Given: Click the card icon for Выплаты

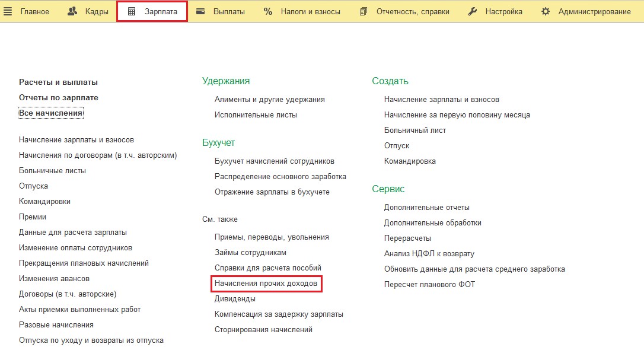Looking at the screenshot, I should (x=200, y=12).
